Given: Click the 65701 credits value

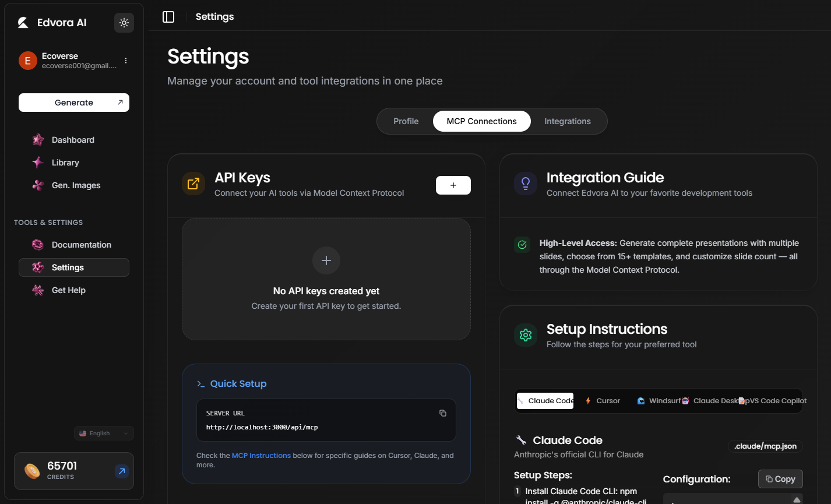Looking at the screenshot, I should [62, 466].
